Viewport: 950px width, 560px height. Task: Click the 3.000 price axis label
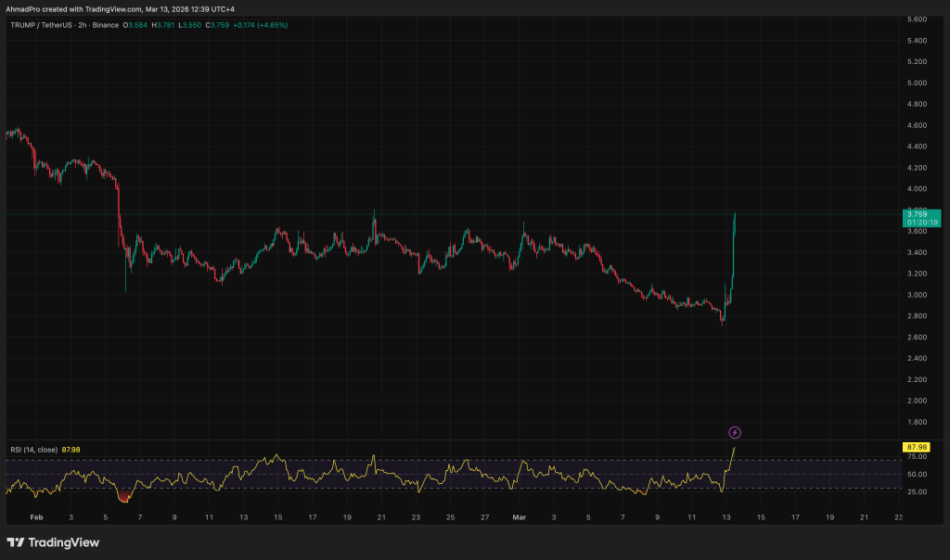click(x=917, y=295)
